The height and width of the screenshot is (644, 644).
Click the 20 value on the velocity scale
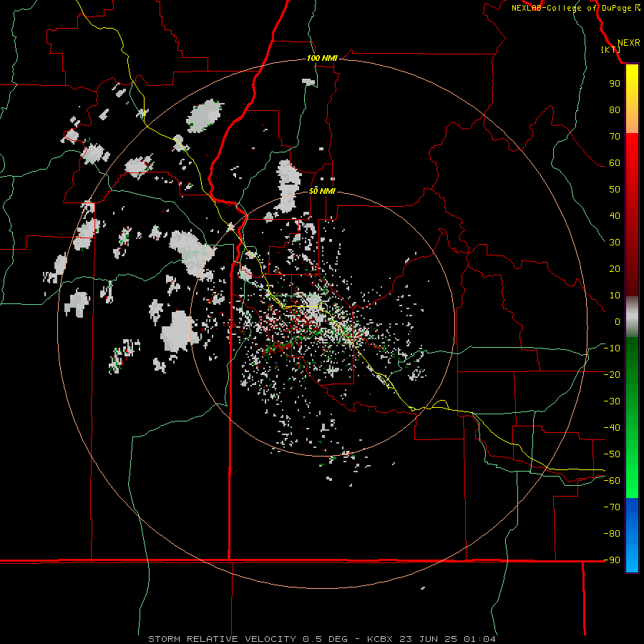point(615,269)
